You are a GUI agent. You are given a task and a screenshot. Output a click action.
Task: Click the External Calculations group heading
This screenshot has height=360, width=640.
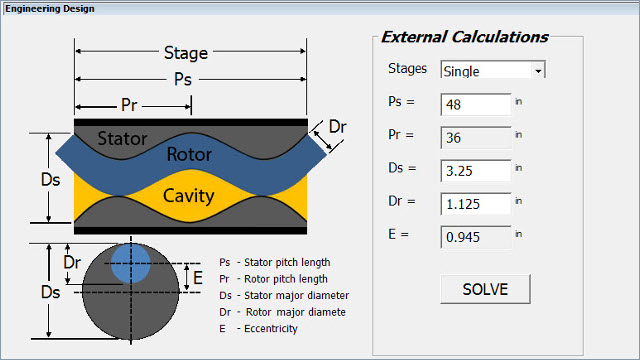tap(464, 37)
